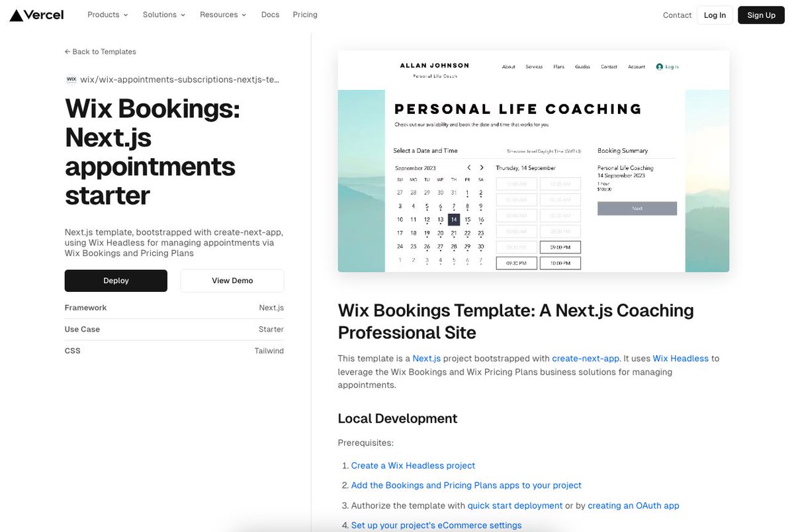Open the Pricing page

coord(305,15)
